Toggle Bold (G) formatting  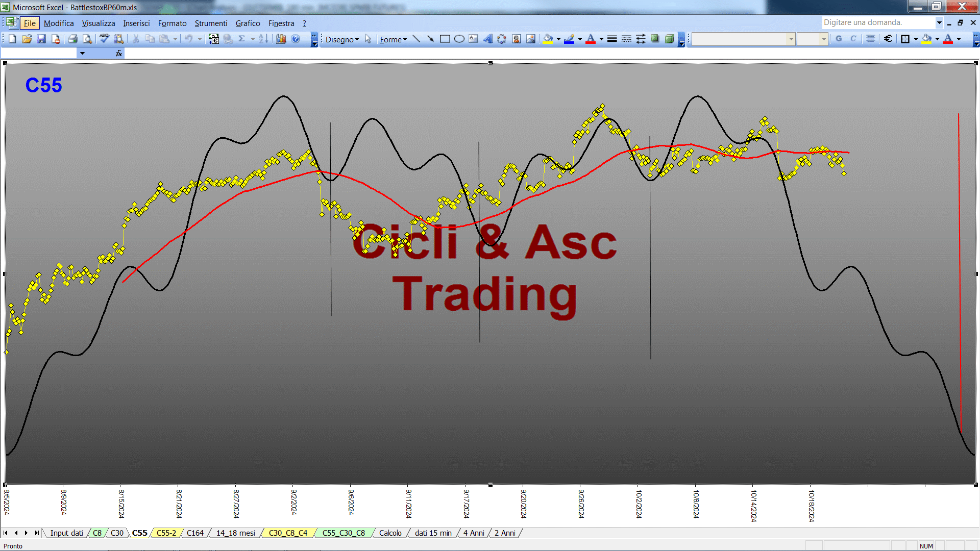pos(839,39)
